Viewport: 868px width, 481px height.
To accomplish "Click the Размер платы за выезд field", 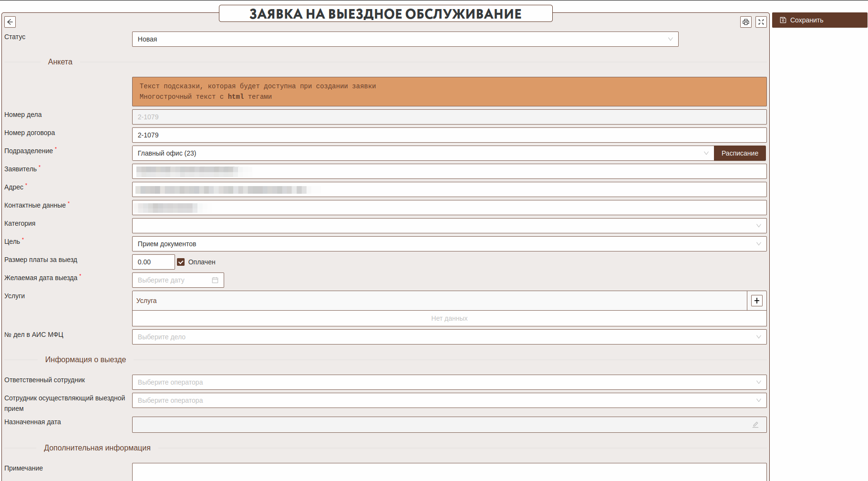I will (153, 262).
